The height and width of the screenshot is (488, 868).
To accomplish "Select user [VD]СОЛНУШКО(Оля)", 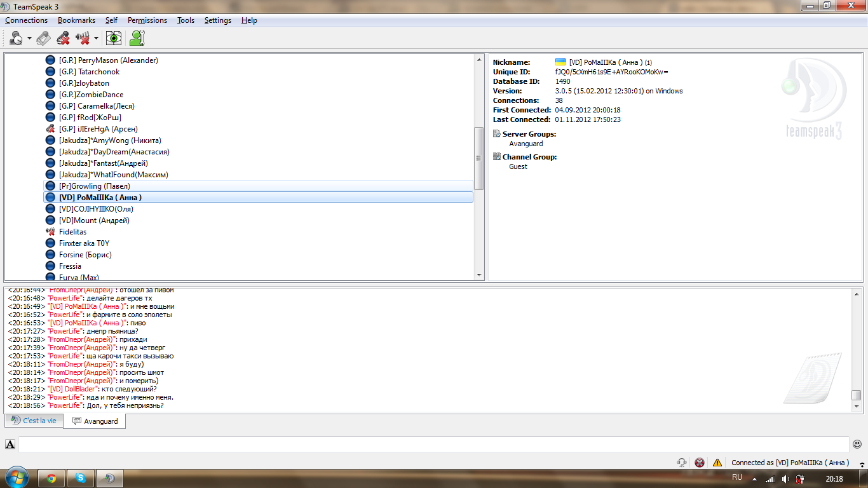I will (96, 209).
